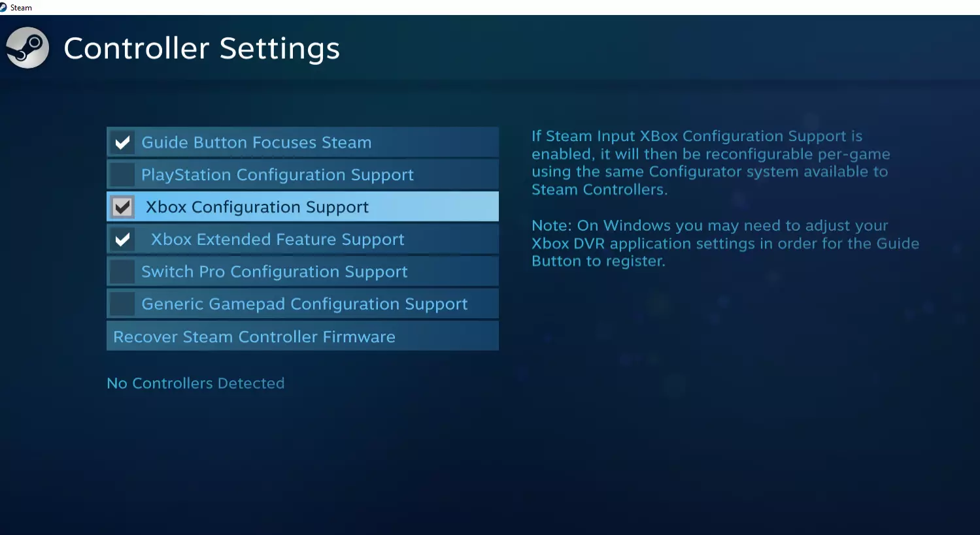Click the Xbox DVR note paragraph
980x535 pixels.
[725, 243]
